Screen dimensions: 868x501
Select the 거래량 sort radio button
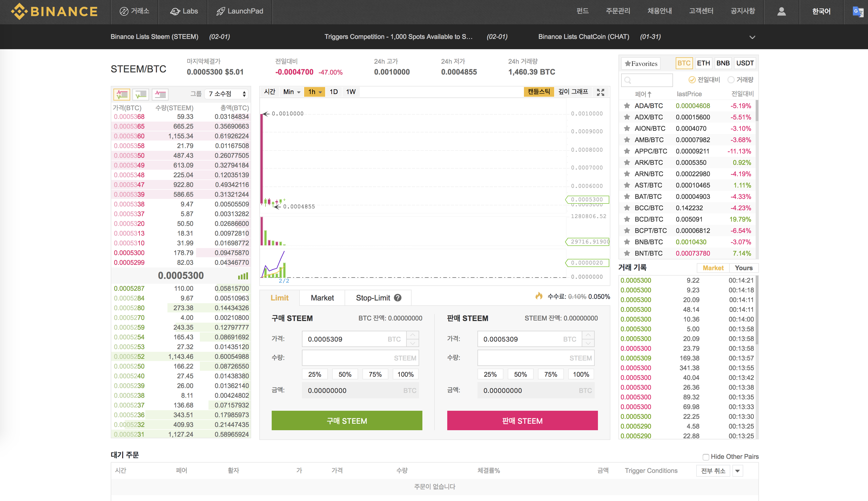point(731,80)
